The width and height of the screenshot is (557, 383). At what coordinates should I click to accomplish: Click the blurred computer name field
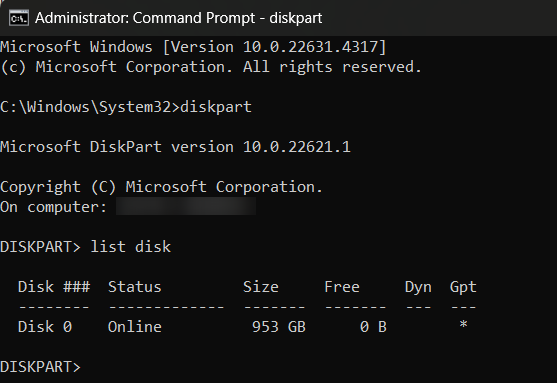pyautogui.click(x=186, y=206)
